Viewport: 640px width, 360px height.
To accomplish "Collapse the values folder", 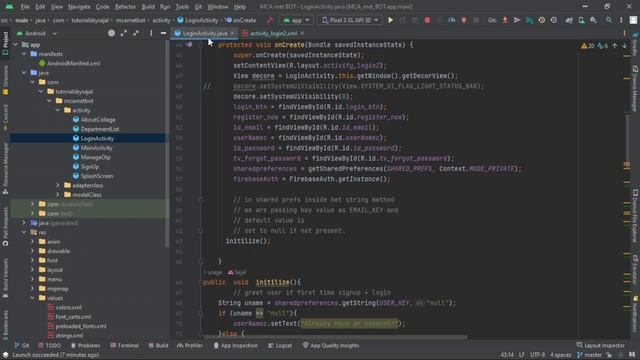I will [33, 298].
